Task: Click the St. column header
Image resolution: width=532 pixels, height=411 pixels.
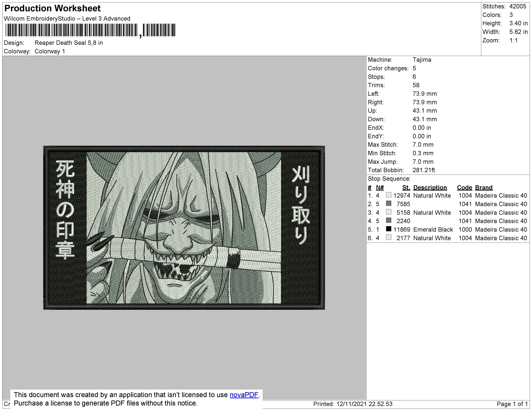Action: [x=406, y=187]
